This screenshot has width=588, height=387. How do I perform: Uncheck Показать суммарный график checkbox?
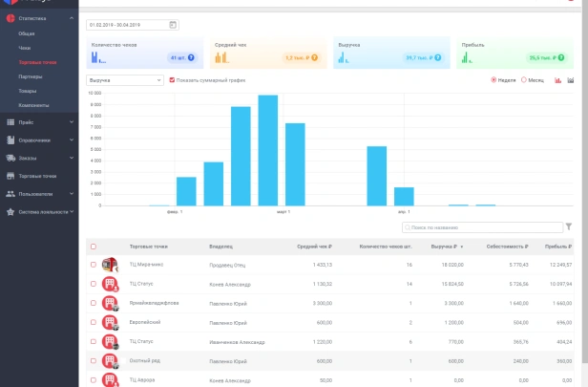[x=172, y=80]
